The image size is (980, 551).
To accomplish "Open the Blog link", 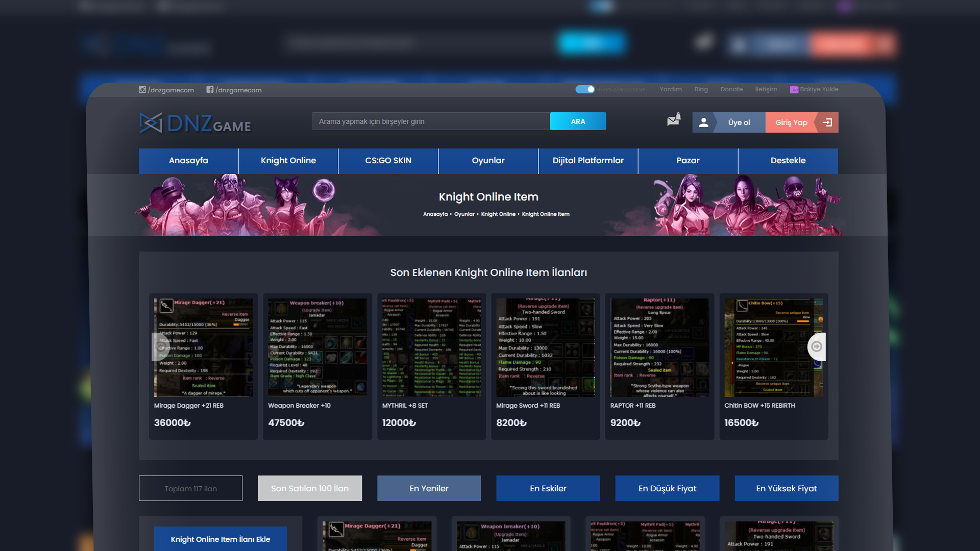I will click(x=701, y=89).
